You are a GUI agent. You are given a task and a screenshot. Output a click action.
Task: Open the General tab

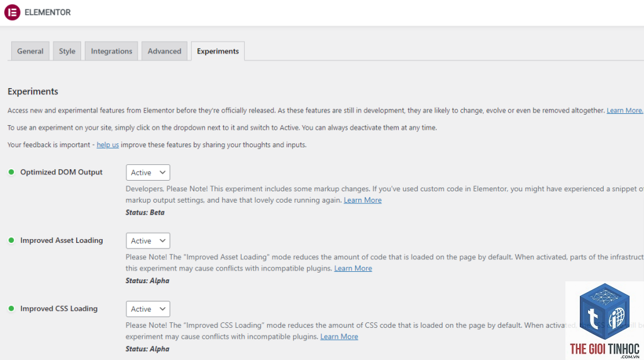click(30, 51)
